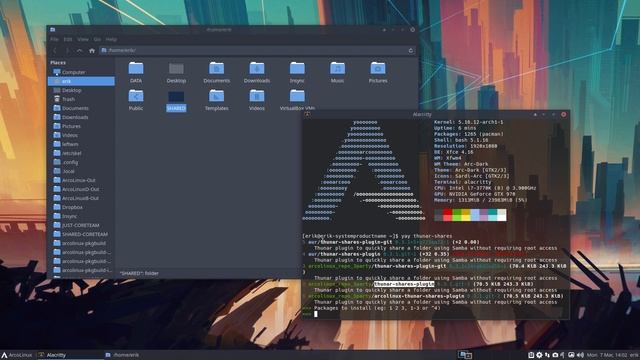Open the Videos folder icon in file view
Screen dimensions: 640x360
click(257, 100)
